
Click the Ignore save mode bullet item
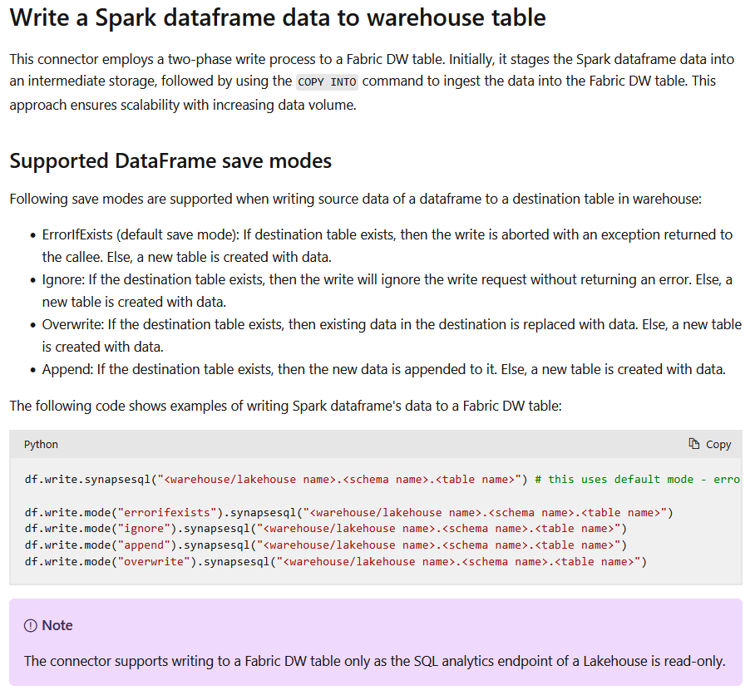pos(387,290)
